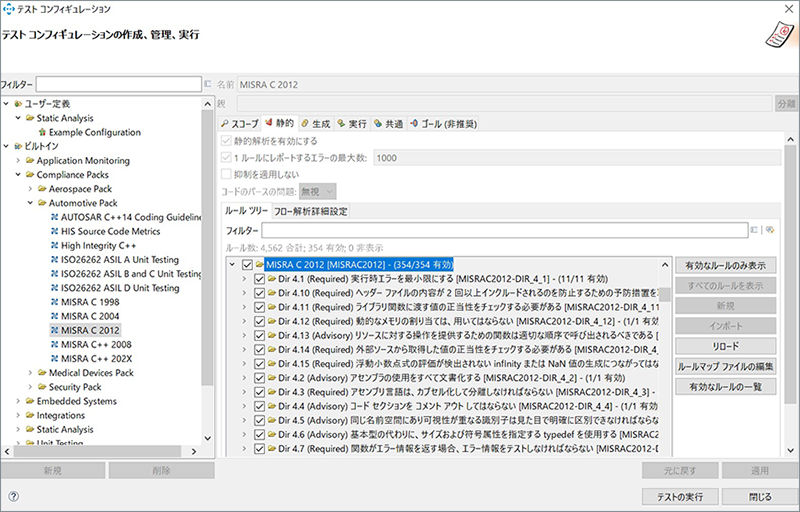The width and height of the screenshot is (800, 512).
Task: Click the ルールマップ ファイルの編集 button
Action: (x=726, y=367)
